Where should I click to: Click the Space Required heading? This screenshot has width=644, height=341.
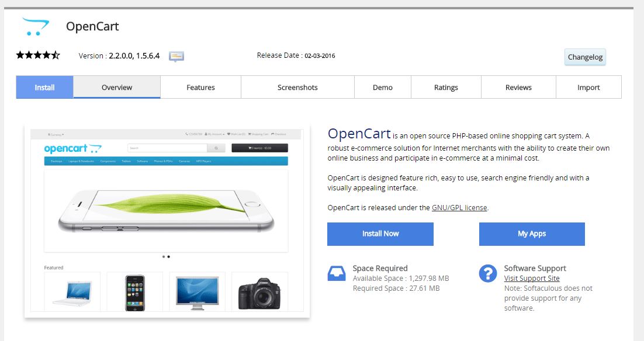380,269
